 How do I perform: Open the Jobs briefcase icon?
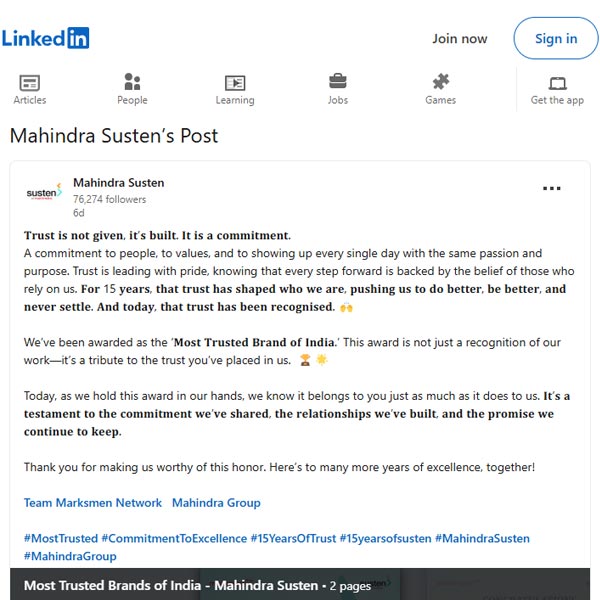(x=338, y=81)
